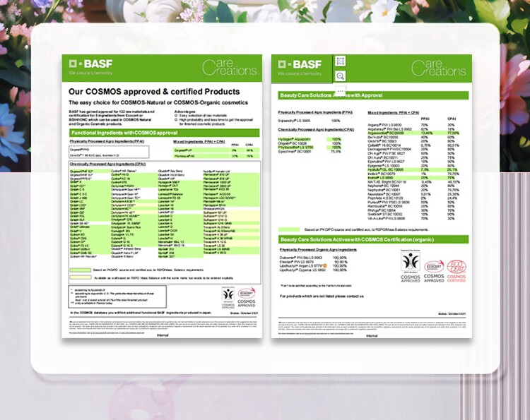Click 'Physically Processed Agro Ingredients (PPAI)' heading on right page

pos(315,112)
